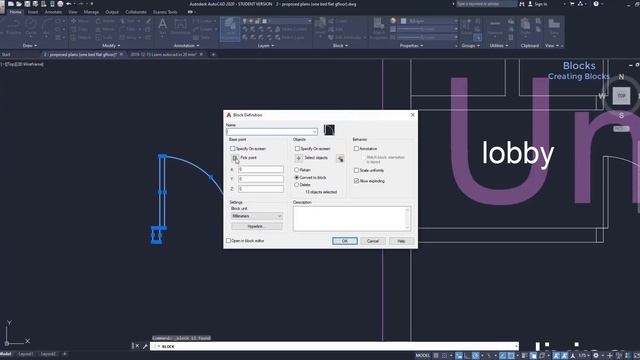The height and width of the screenshot is (360, 640).
Task: Expand the Properties panel dropdown
Action: click(x=411, y=46)
